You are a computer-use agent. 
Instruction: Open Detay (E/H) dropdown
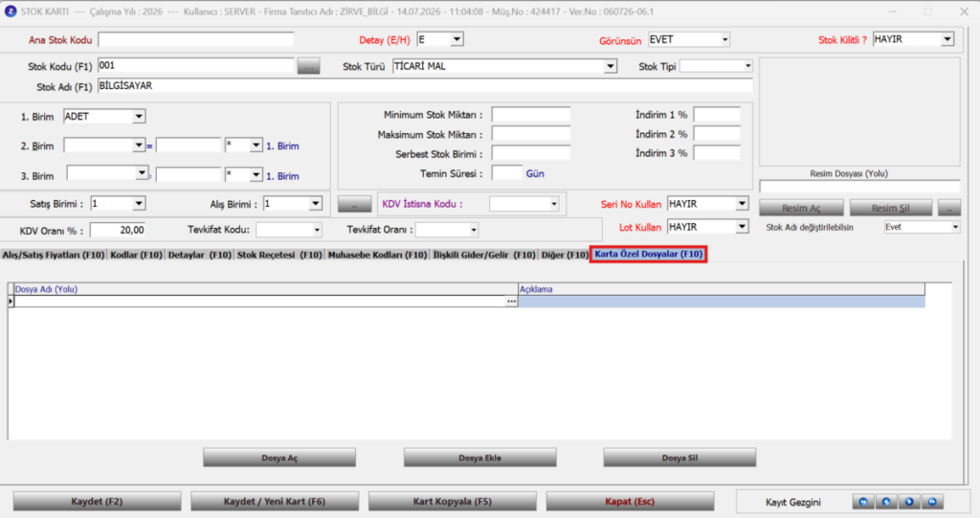[x=457, y=39]
